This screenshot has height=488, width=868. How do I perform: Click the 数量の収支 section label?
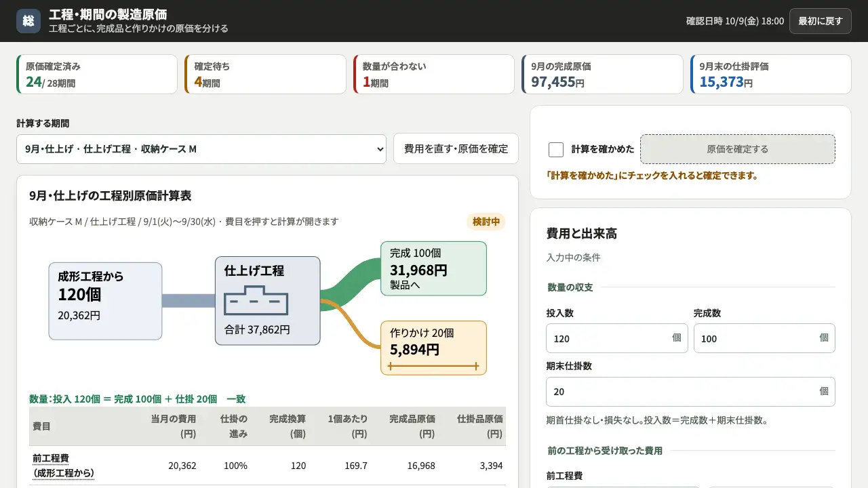[570, 287]
